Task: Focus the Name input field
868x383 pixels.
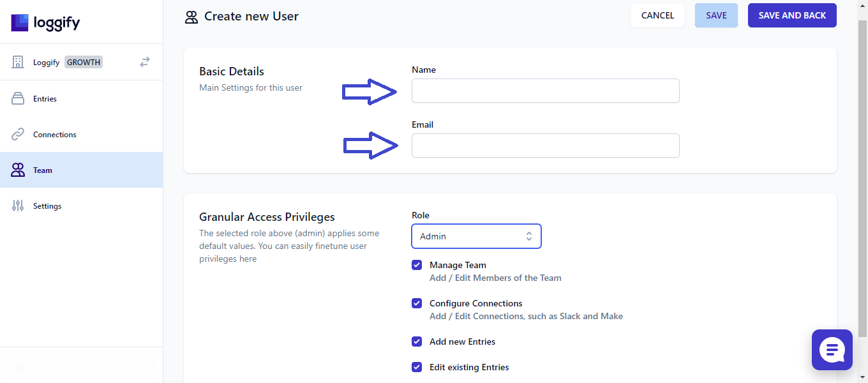Action: pyautogui.click(x=546, y=91)
